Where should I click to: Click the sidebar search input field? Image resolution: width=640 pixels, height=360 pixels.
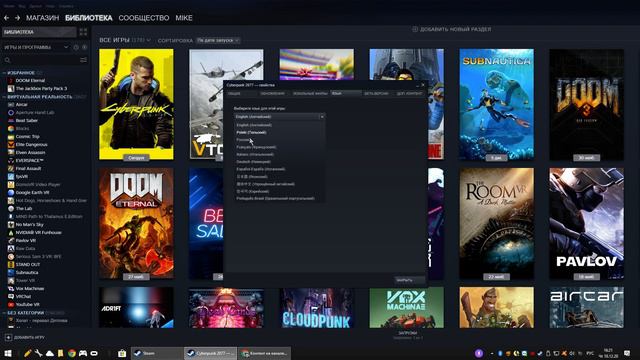point(44,60)
